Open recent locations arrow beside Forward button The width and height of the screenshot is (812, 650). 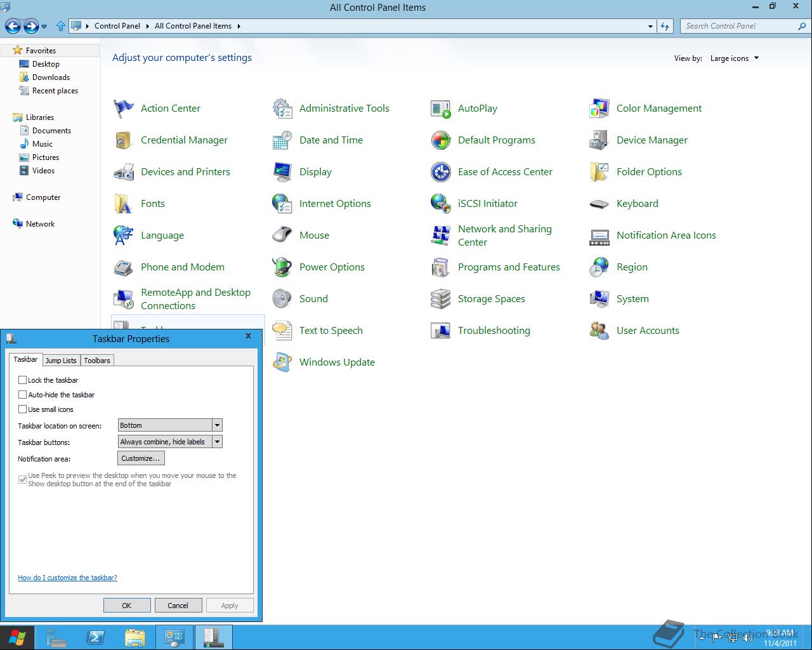click(44, 27)
